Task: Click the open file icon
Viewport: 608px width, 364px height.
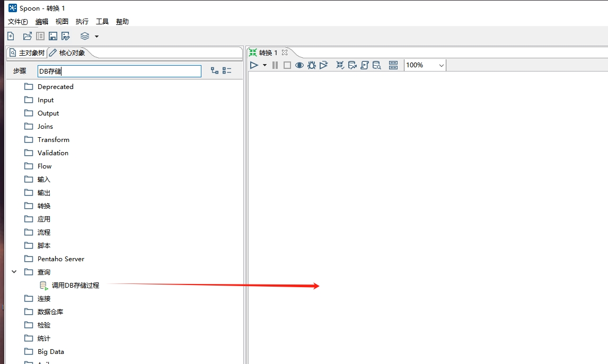Action: click(28, 36)
